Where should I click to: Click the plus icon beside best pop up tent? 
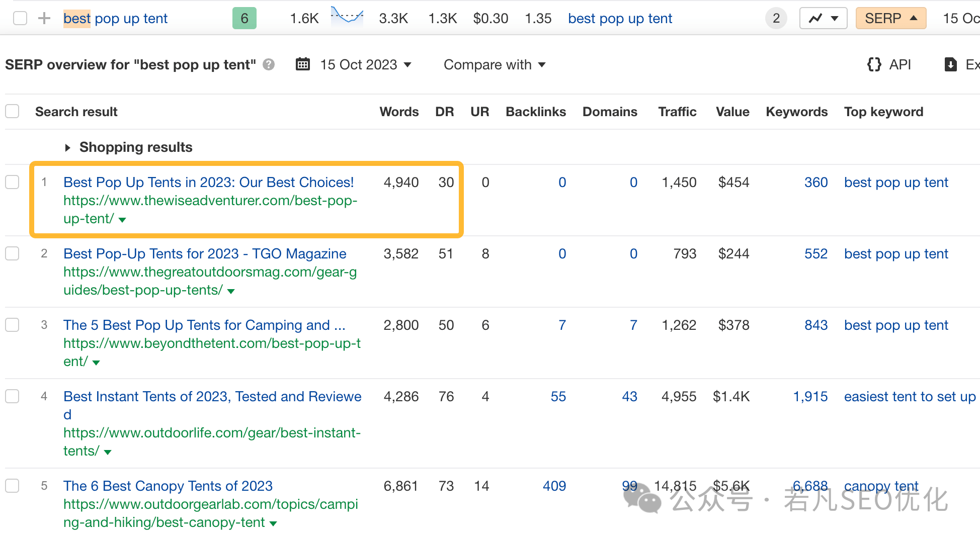point(44,19)
